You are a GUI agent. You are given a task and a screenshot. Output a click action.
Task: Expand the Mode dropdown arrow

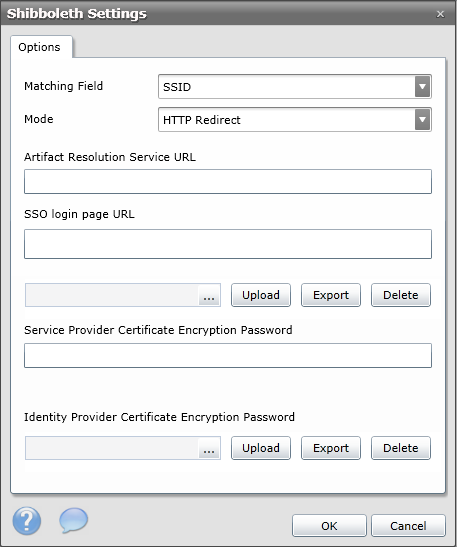click(422, 120)
